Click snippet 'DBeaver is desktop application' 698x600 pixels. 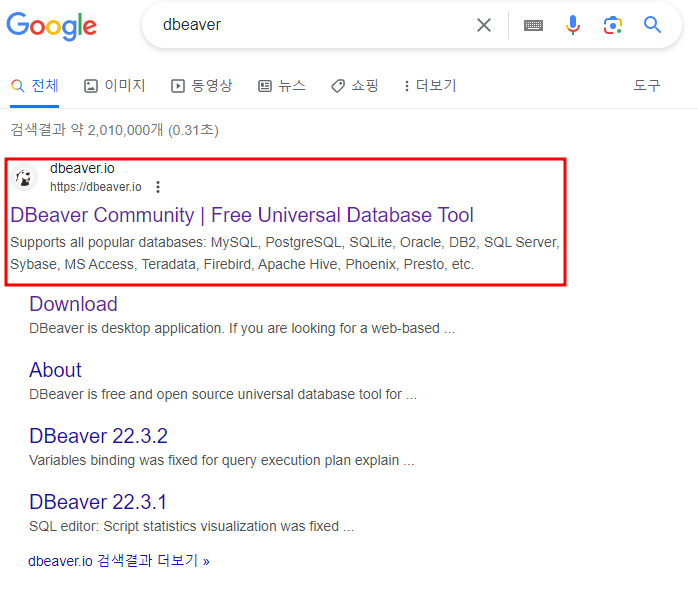(x=242, y=328)
